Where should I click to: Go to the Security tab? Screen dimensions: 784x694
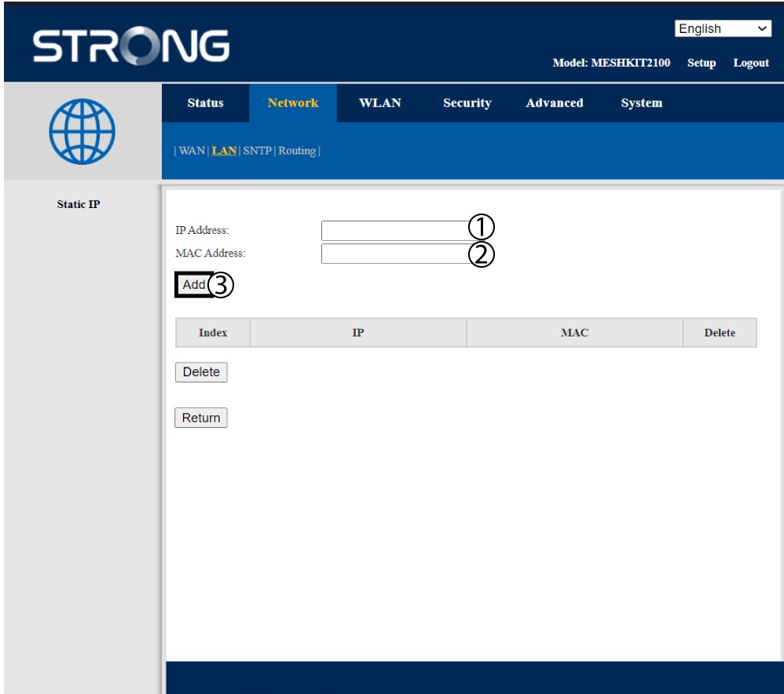tap(467, 103)
